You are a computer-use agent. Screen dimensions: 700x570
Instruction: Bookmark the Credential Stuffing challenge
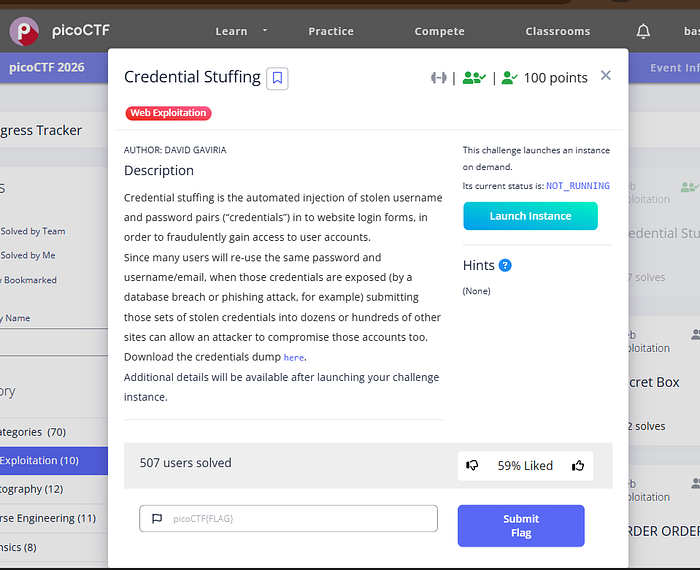277,78
